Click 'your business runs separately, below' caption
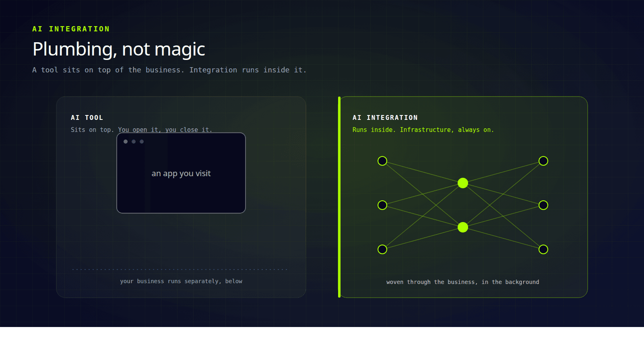Image resolution: width=644 pixels, height=362 pixels. click(x=181, y=281)
